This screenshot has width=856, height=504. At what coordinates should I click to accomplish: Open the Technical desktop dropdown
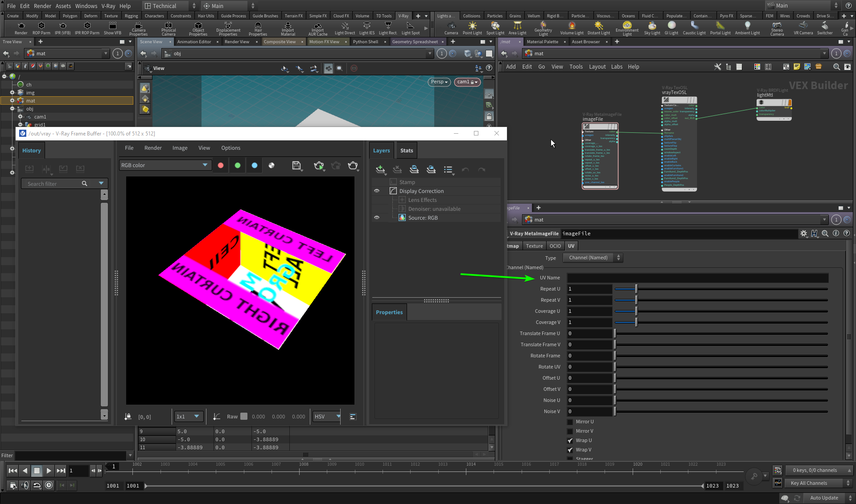(170, 6)
